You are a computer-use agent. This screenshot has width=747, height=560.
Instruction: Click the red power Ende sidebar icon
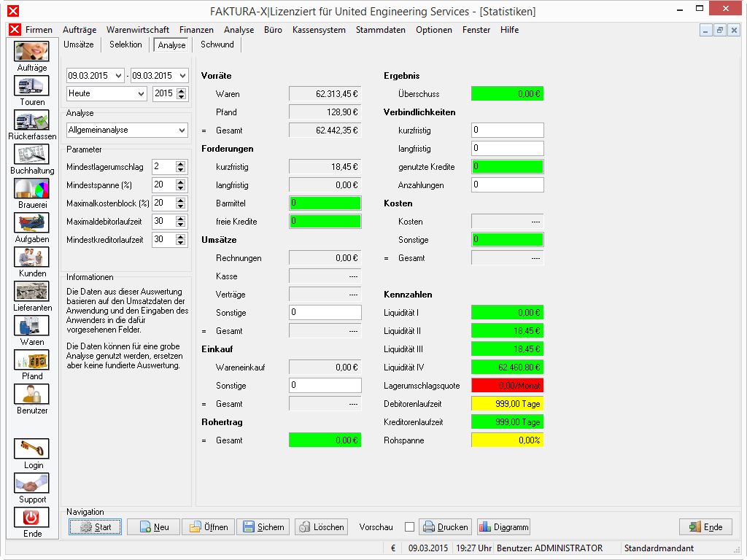click(x=31, y=518)
